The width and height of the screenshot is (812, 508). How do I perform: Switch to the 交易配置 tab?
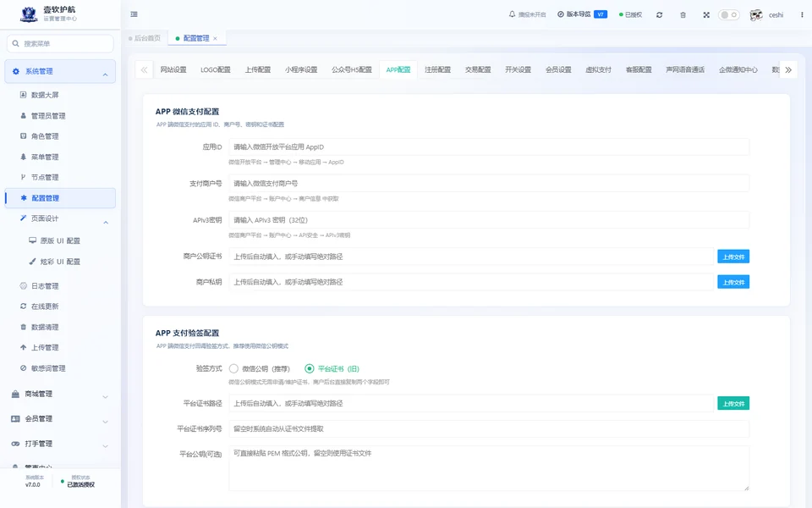pyautogui.click(x=477, y=69)
